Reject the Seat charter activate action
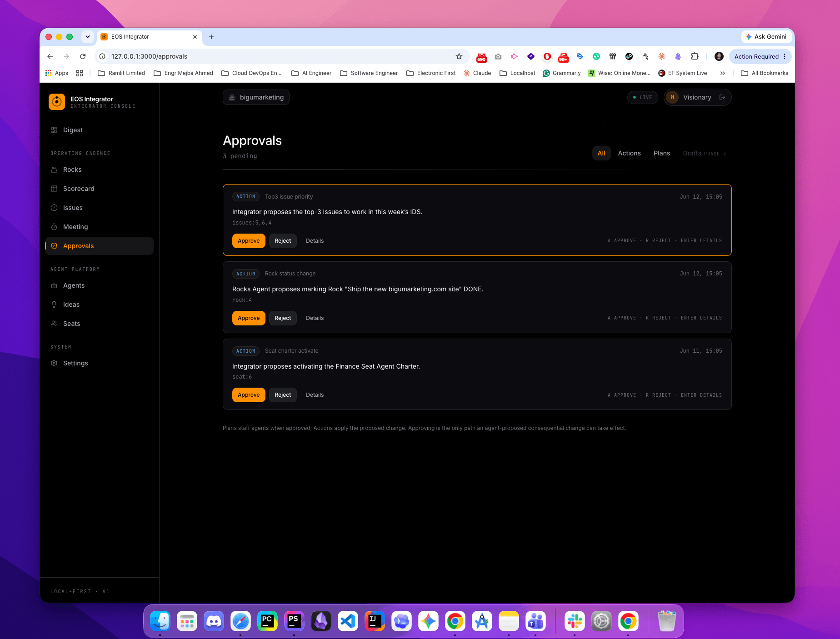Viewport: 840px width, 639px height. (x=283, y=395)
